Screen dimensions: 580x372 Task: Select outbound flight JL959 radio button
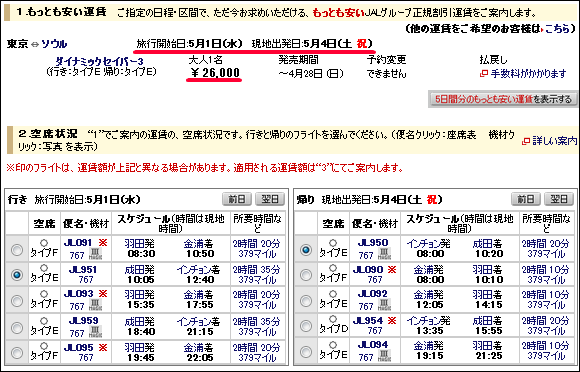point(17,327)
